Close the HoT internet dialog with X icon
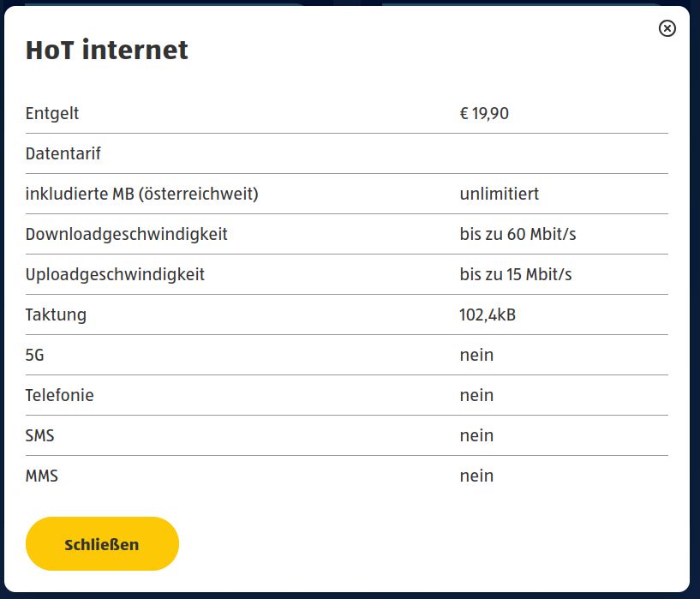 click(x=667, y=29)
